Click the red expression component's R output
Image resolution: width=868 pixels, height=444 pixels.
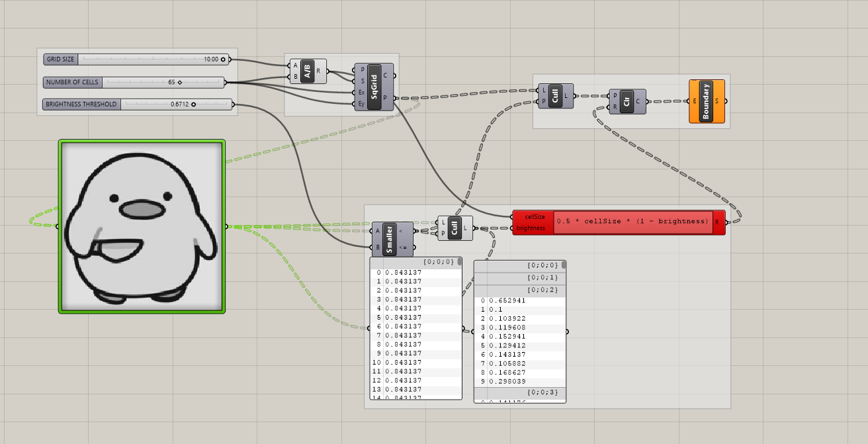[x=718, y=222]
